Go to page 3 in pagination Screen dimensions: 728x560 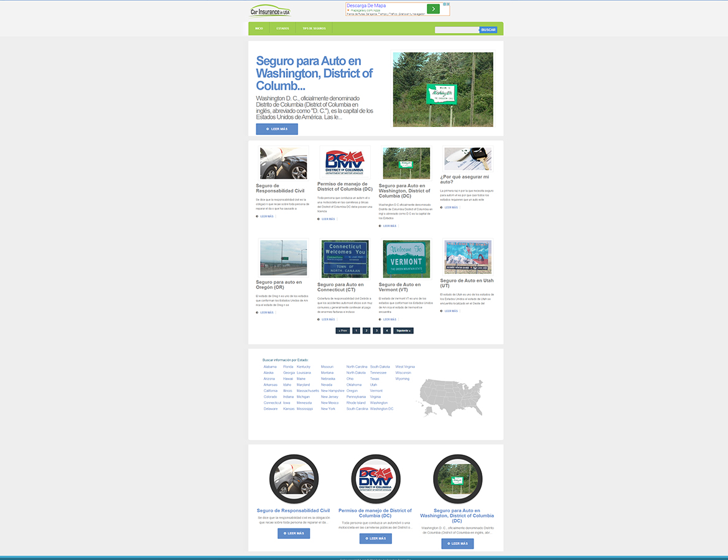point(376,330)
